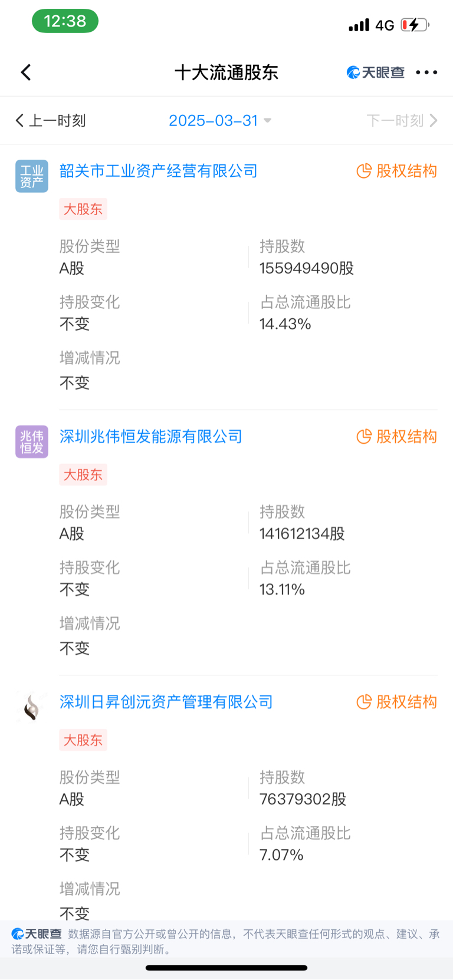Tap 大股东 tag under 韶关市工业资产
This screenshot has width=453, height=980.
click(83, 209)
